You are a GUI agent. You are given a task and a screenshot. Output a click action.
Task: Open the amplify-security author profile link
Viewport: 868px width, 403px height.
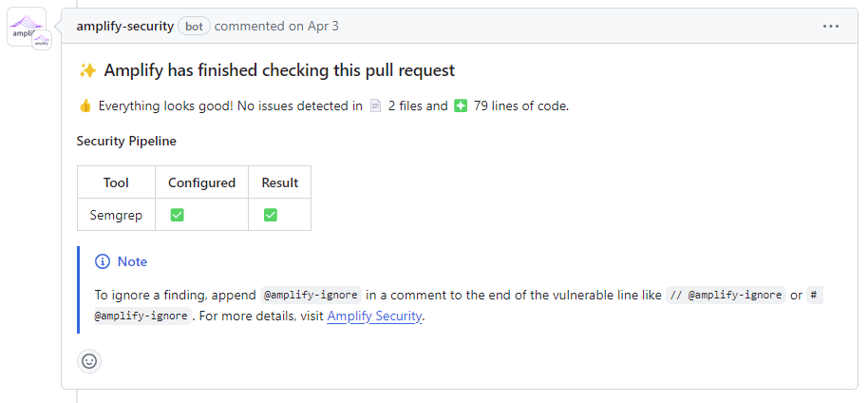[x=125, y=26]
